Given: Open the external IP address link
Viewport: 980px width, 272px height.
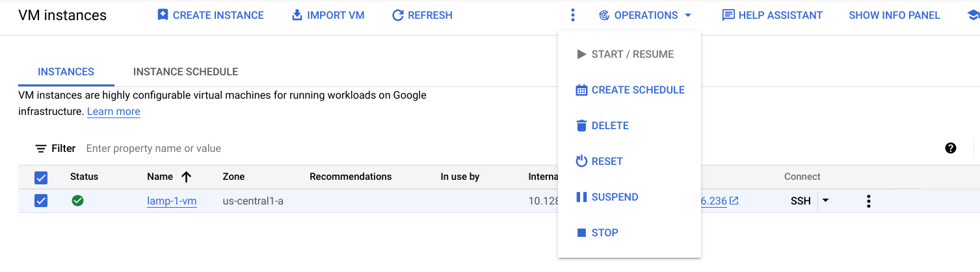Looking at the screenshot, I should [714, 201].
